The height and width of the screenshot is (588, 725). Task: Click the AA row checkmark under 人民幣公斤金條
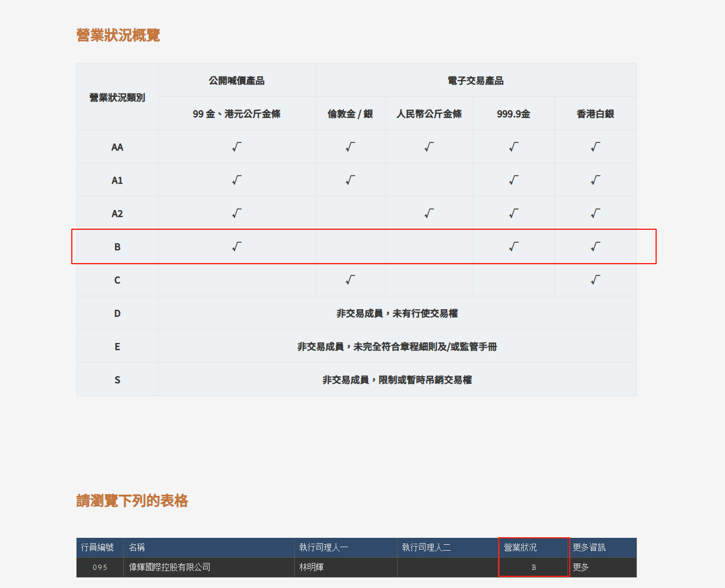tap(429, 147)
